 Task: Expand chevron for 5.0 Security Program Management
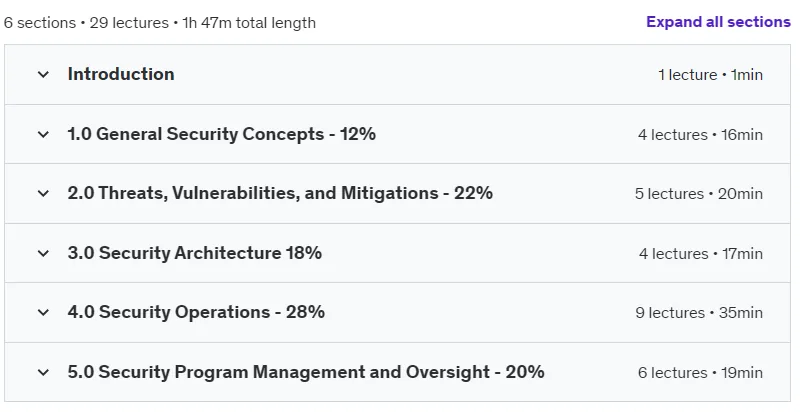[x=43, y=372]
